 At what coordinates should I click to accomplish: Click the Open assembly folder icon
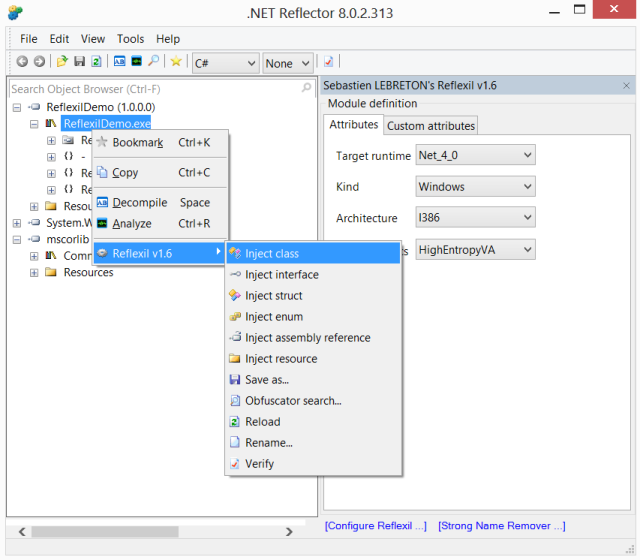click(x=62, y=62)
